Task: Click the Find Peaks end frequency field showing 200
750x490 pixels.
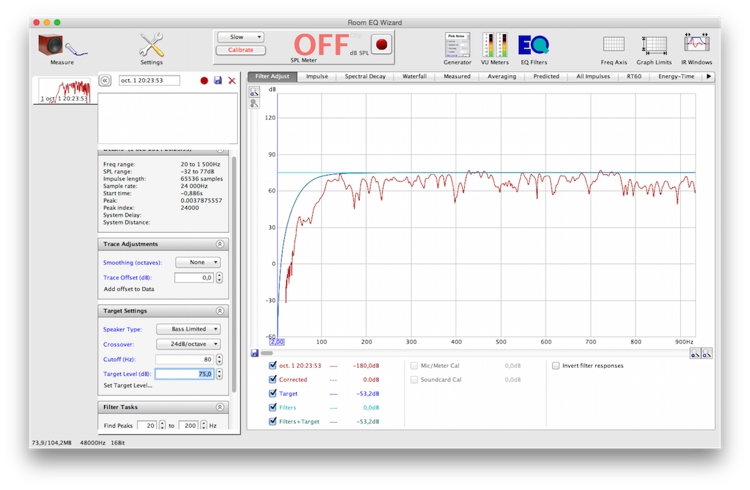Action: pos(188,425)
